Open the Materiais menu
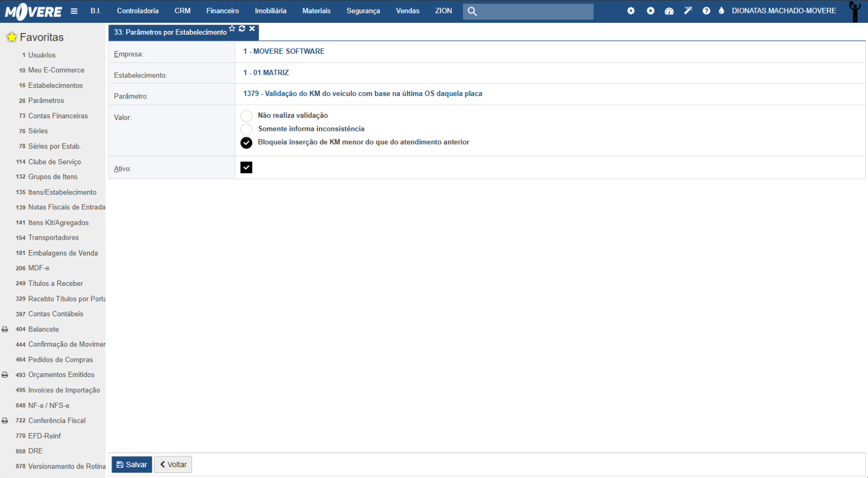 316,11
